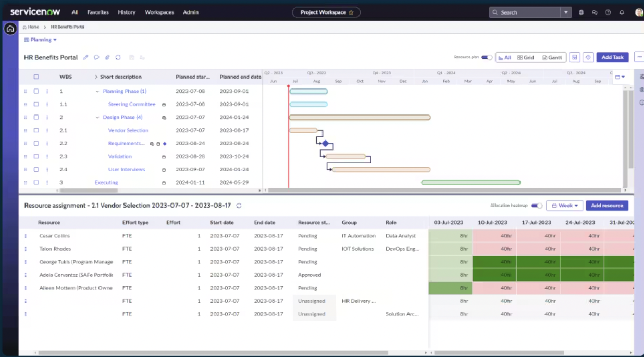Screen dimensions: 644x357
Task: Click the milestone diamond icon in Requirements row
Action: tap(165, 143)
